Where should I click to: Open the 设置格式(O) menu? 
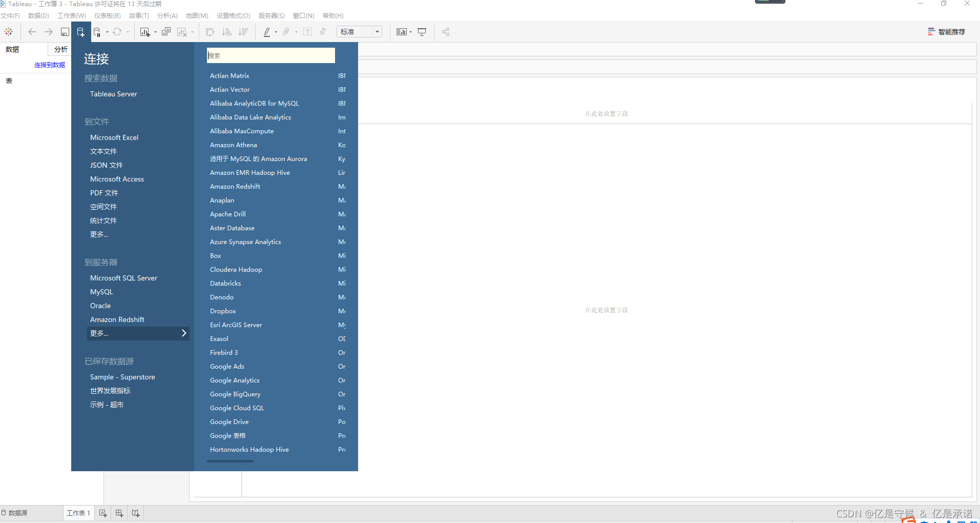tap(234, 16)
